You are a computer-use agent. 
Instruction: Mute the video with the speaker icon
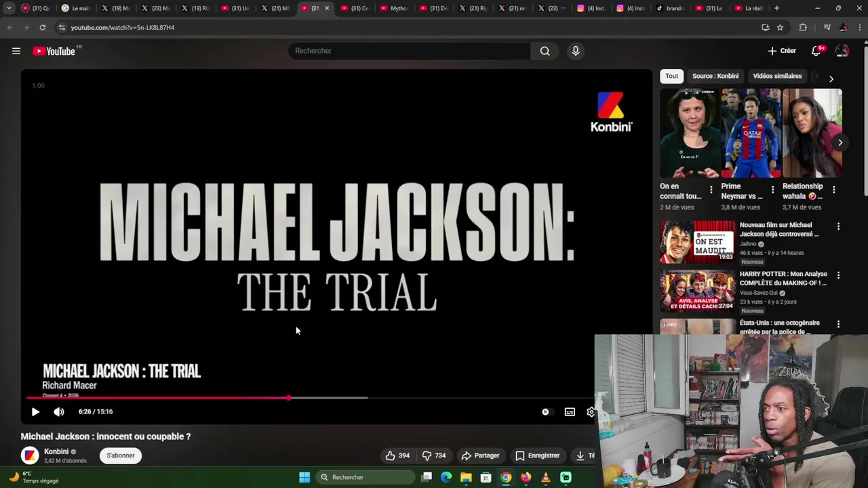pos(59,411)
